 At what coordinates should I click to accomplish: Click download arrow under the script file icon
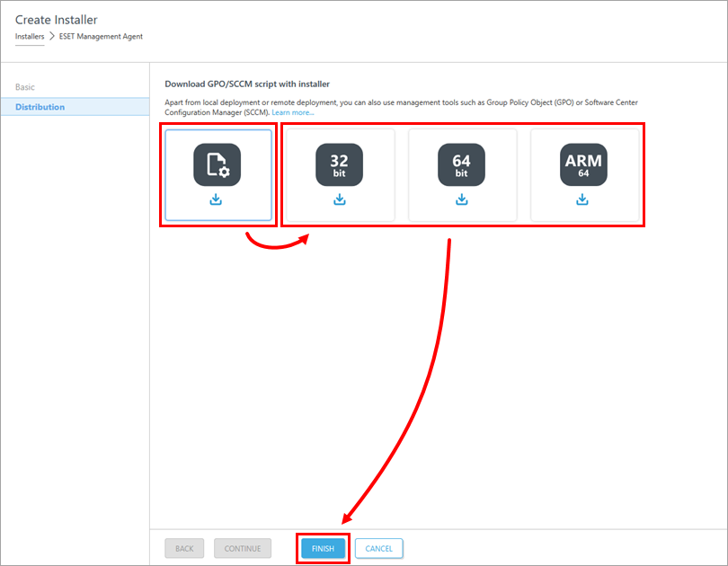[216, 199]
